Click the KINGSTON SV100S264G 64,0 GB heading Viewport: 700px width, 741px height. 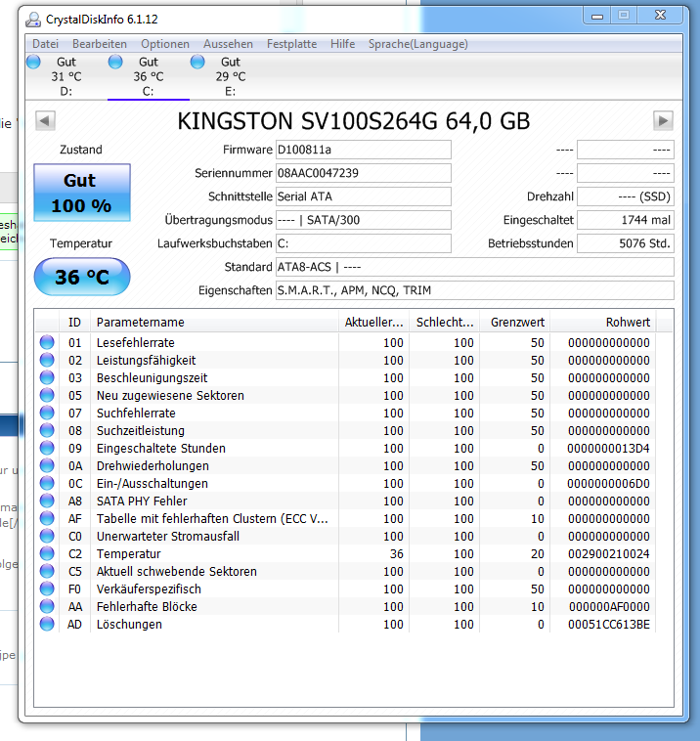pos(354,121)
